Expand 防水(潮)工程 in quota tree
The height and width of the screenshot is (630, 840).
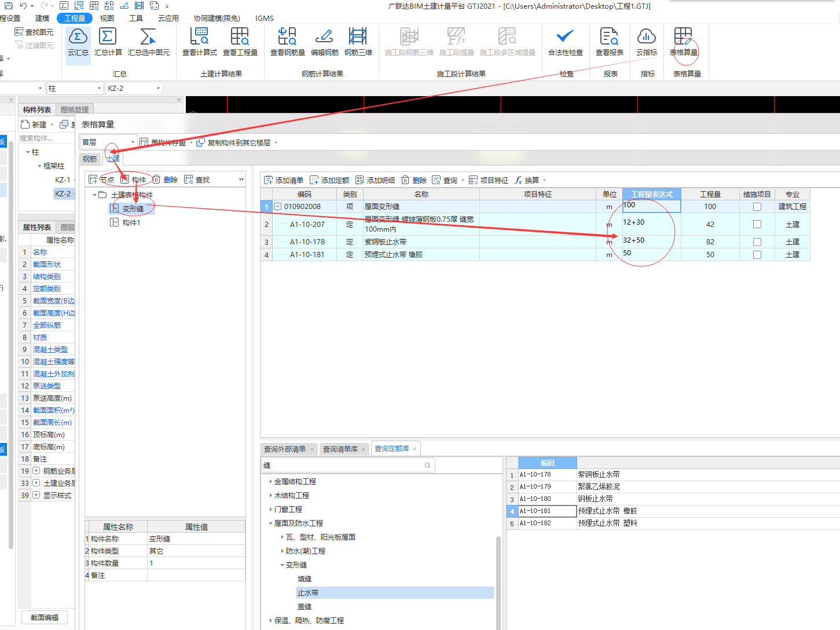(x=282, y=551)
